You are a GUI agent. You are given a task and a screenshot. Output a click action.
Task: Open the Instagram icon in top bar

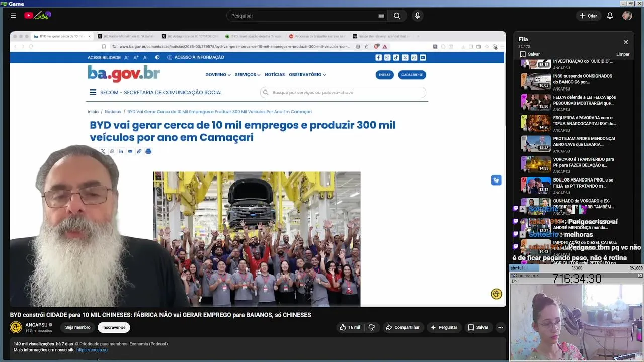pos(387,57)
